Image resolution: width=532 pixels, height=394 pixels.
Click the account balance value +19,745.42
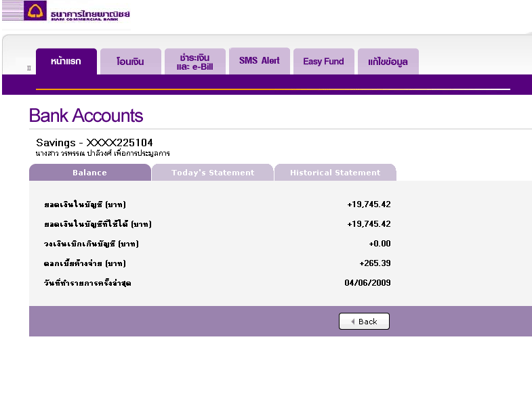[369, 204]
